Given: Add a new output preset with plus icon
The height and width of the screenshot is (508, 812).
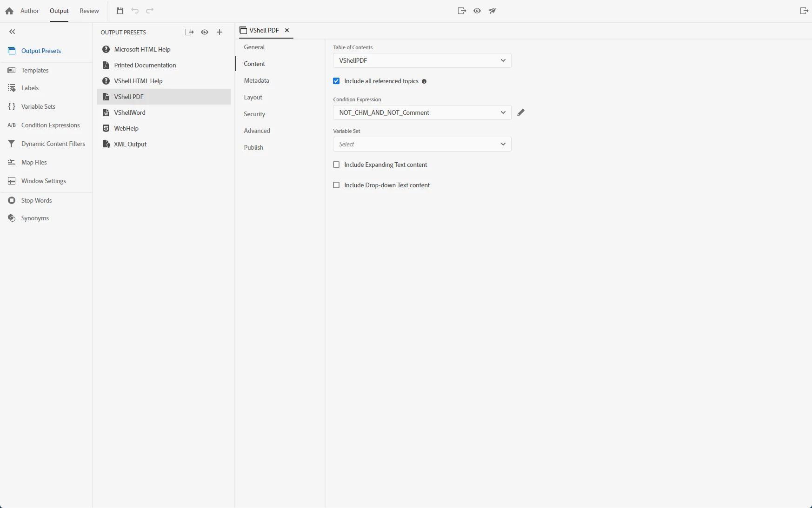Looking at the screenshot, I should 220,32.
